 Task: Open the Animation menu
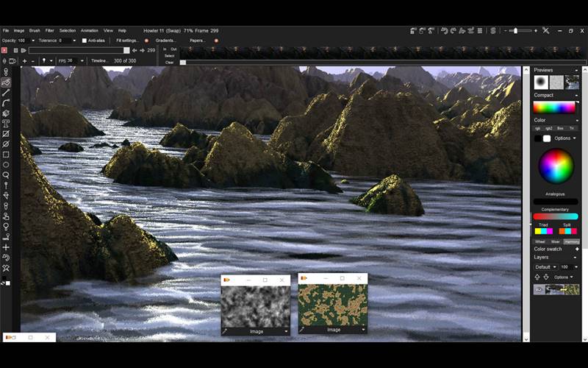coord(90,30)
